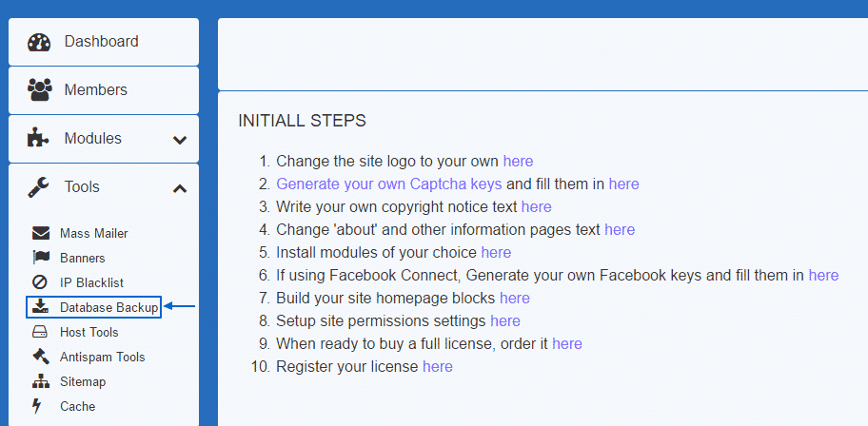Image resolution: width=868 pixels, height=426 pixels.
Task: Open the Members menu item
Action: 95,90
